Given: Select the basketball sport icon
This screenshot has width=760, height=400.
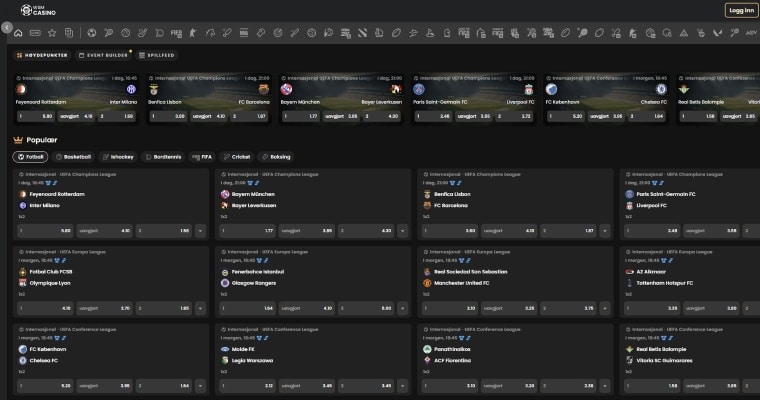Looking at the screenshot, I should [126, 33].
